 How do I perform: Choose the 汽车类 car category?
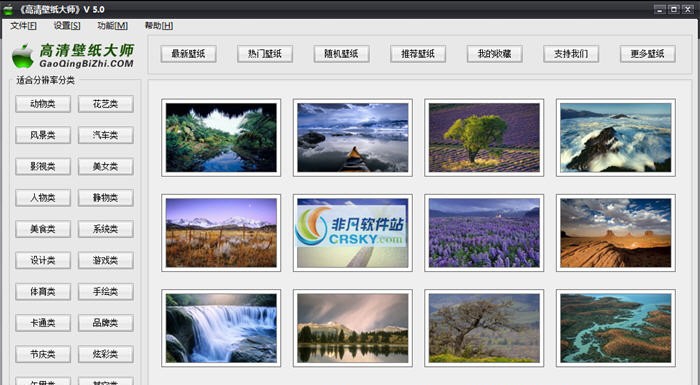pyautogui.click(x=106, y=135)
